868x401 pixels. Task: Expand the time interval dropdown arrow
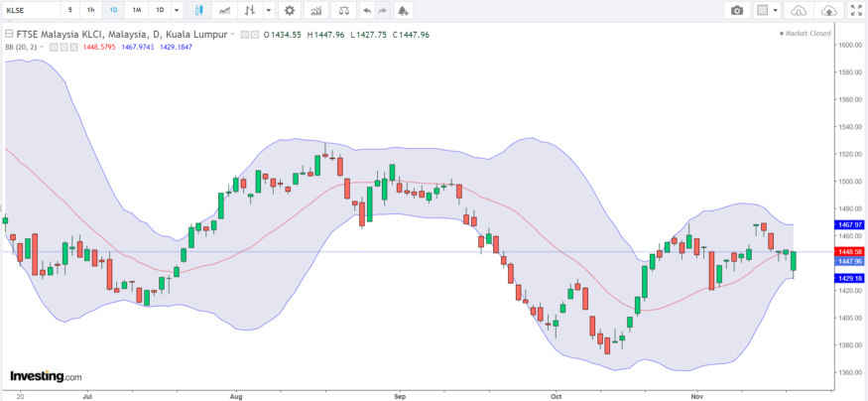[177, 10]
